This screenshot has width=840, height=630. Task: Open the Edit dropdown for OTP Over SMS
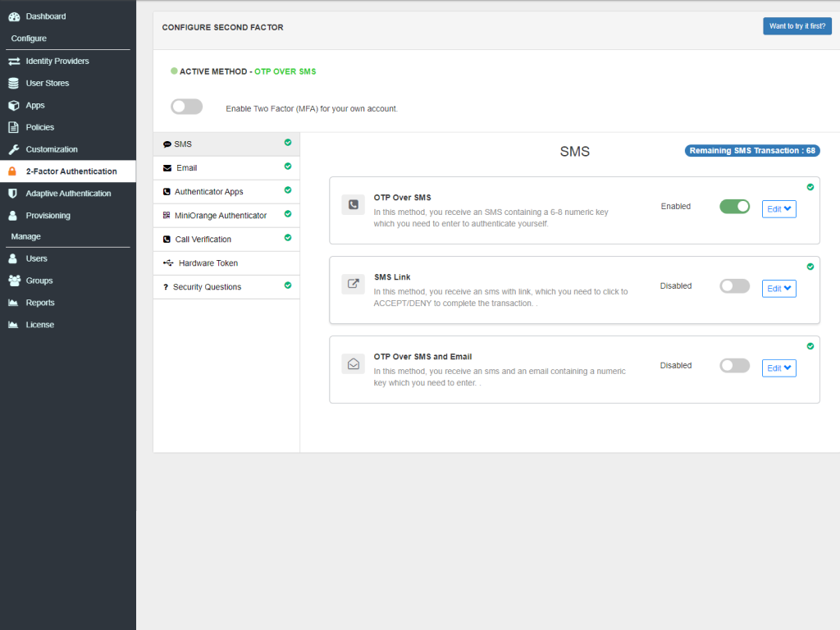coord(778,209)
